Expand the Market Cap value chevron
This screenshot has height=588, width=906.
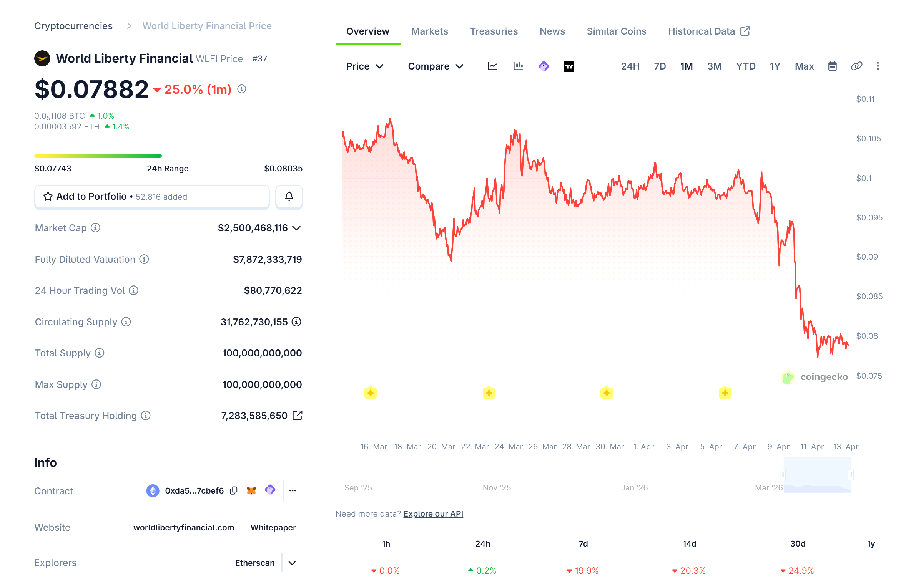[296, 228]
